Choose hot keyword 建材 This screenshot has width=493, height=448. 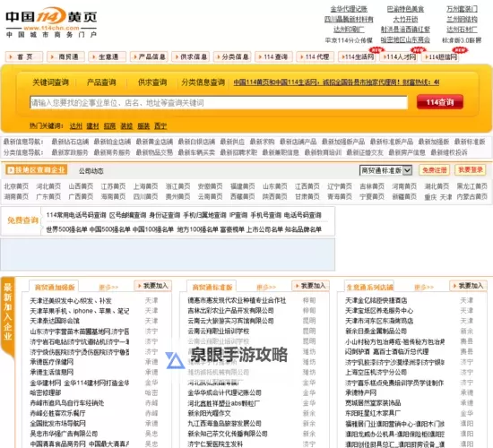(92, 126)
